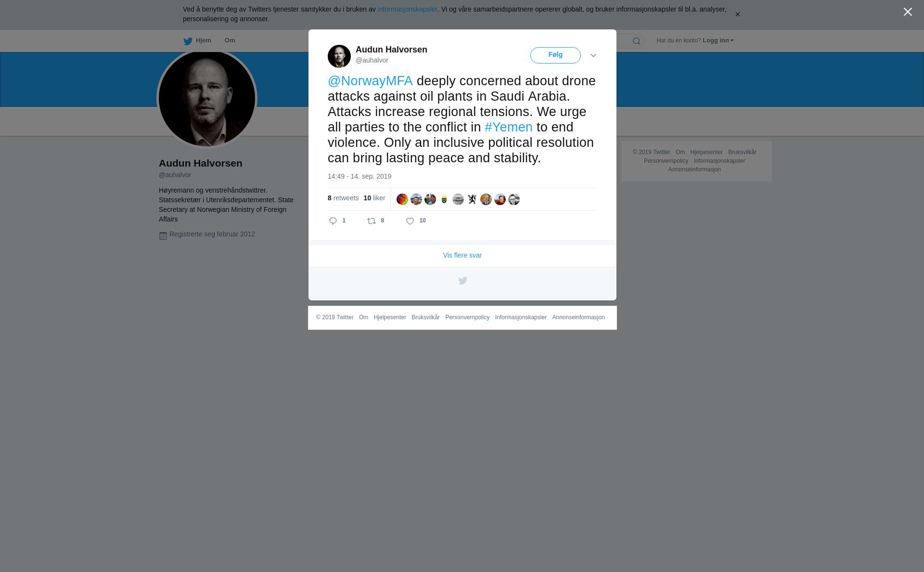Open the tweet options chevron next to Følg
924x572 pixels.
click(x=593, y=55)
